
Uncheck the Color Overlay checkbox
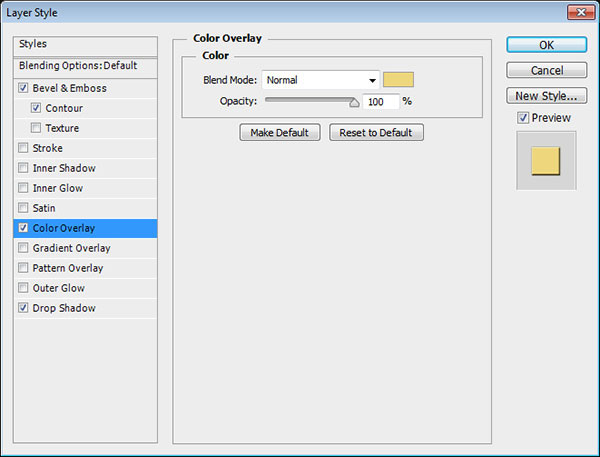[23, 228]
